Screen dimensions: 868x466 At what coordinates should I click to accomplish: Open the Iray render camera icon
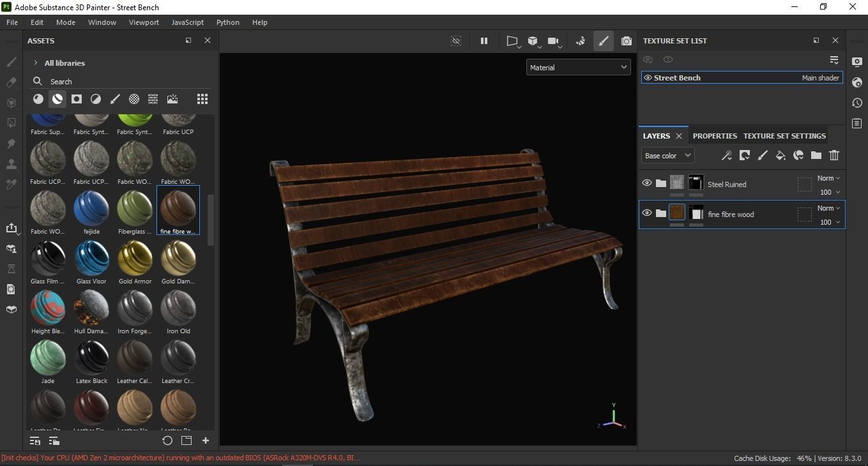pyautogui.click(x=627, y=41)
